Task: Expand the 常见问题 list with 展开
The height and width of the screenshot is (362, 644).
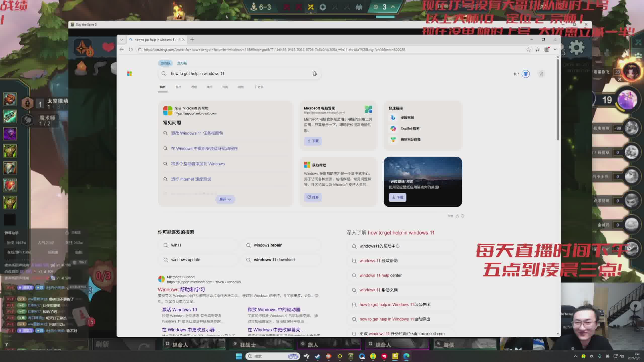Action: point(225,199)
